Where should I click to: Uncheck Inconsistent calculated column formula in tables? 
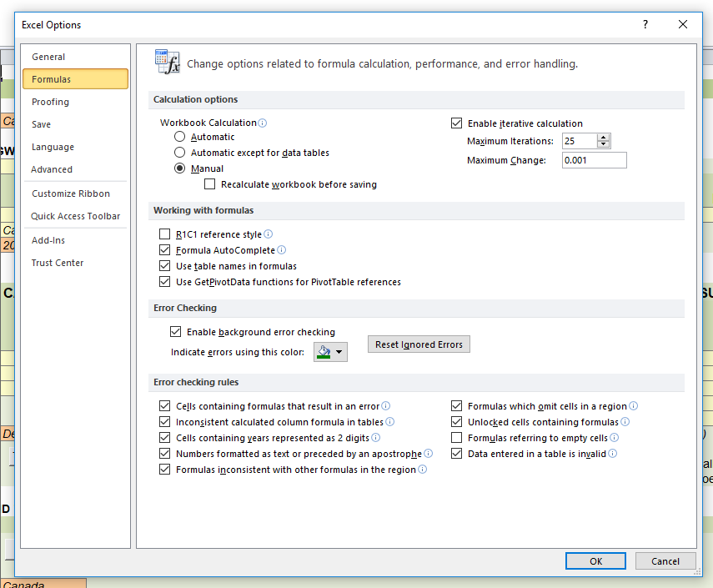pos(164,422)
